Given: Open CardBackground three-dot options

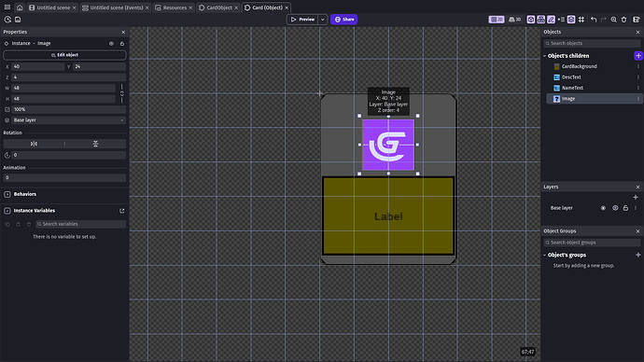Looking at the screenshot, I should point(637,66).
